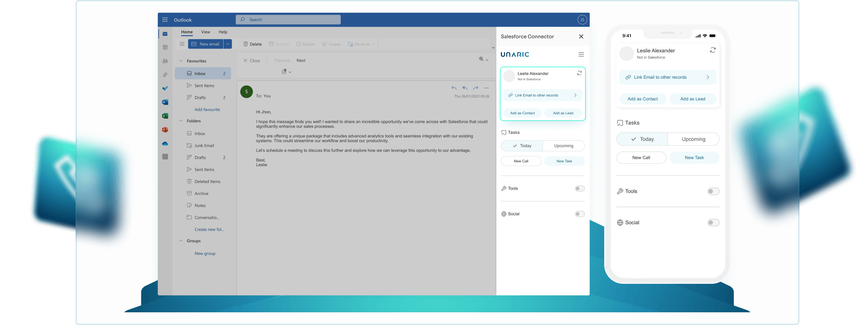Image resolution: width=868 pixels, height=325 pixels.
Task: Click the JS account avatar
Action: (x=582, y=20)
